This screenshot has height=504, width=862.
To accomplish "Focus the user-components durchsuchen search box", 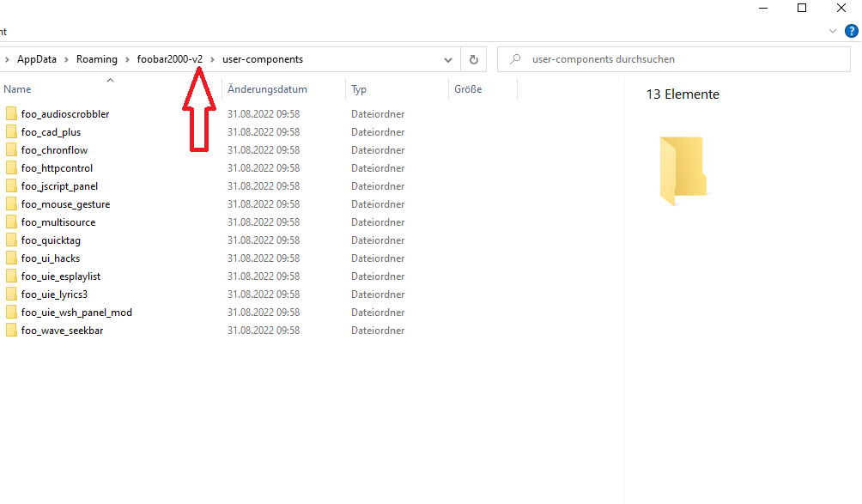I will click(x=674, y=59).
